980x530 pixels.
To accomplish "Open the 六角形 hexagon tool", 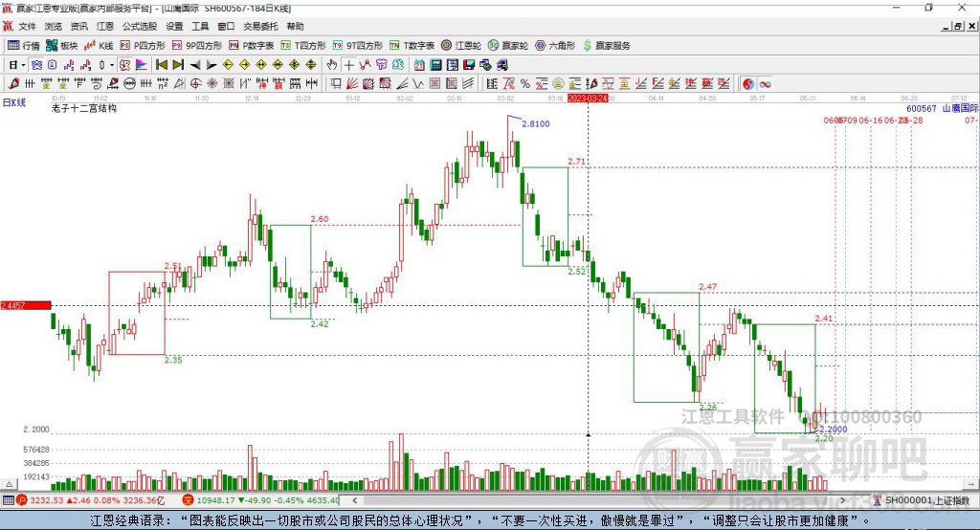I will [x=555, y=46].
